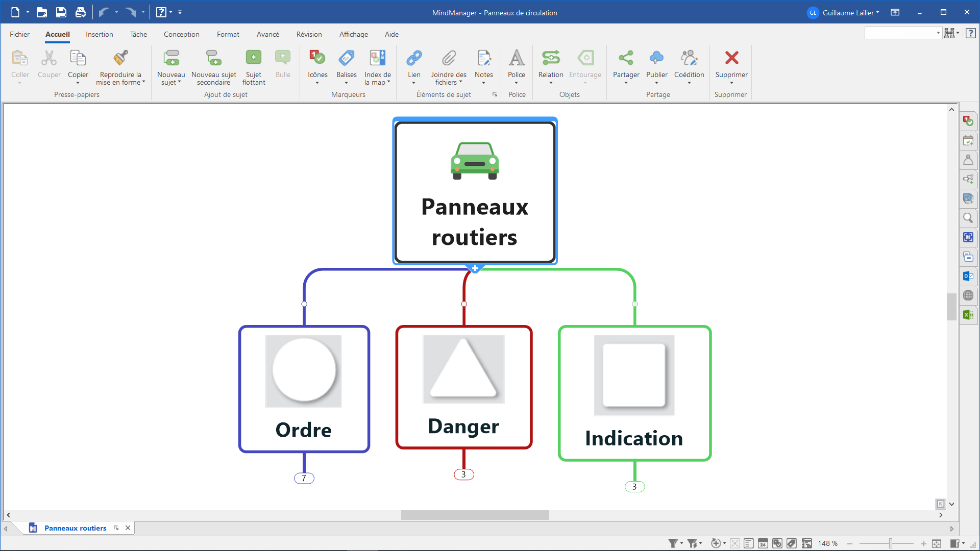Open the Balises marker tool
This screenshot has height=551, width=980.
coord(346,58)
